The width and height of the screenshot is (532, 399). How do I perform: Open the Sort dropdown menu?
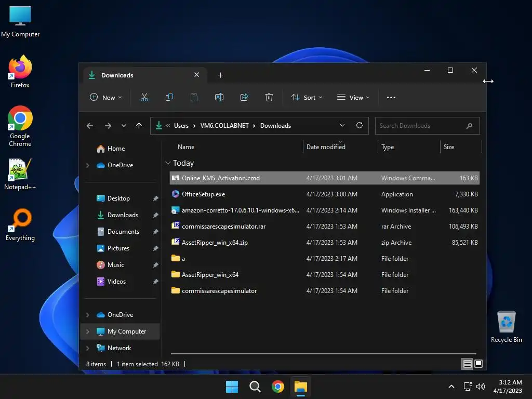click(307, 97)
